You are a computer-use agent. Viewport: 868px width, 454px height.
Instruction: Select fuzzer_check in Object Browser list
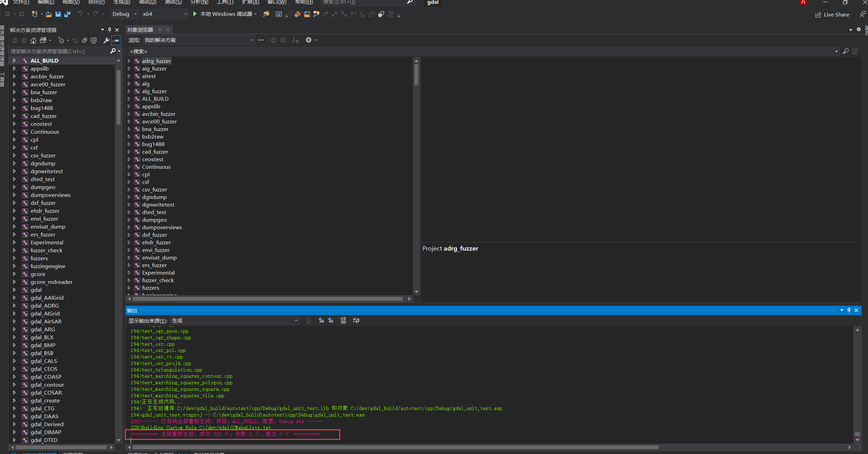(x=158, y=280)
